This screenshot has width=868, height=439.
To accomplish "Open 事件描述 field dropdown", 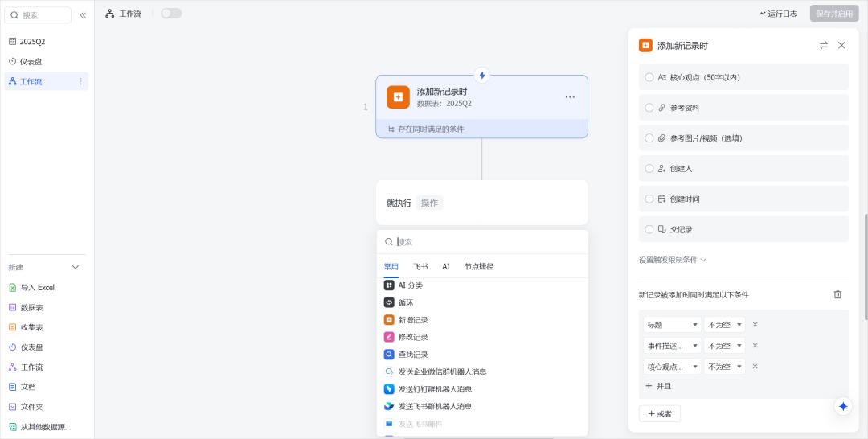I will (x=672, y=346).
